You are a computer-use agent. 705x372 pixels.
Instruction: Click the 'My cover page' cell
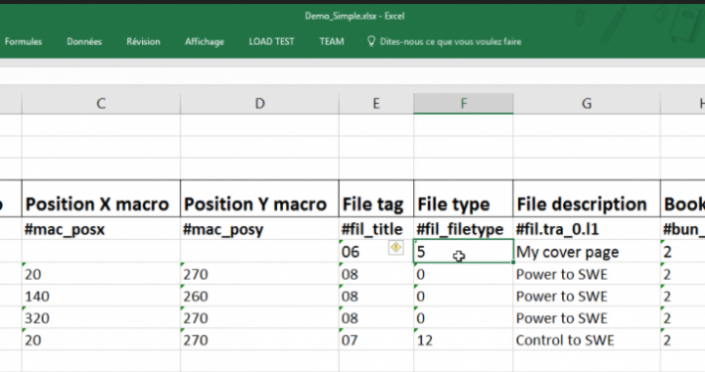pyautogui.click(x=587, y=251)
